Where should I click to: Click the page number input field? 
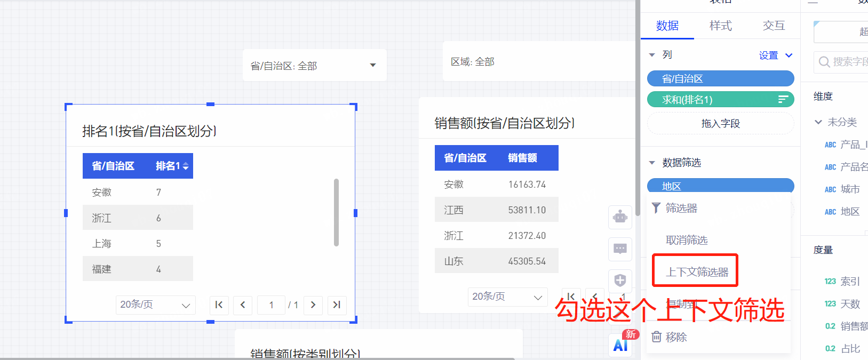(271, 305)
